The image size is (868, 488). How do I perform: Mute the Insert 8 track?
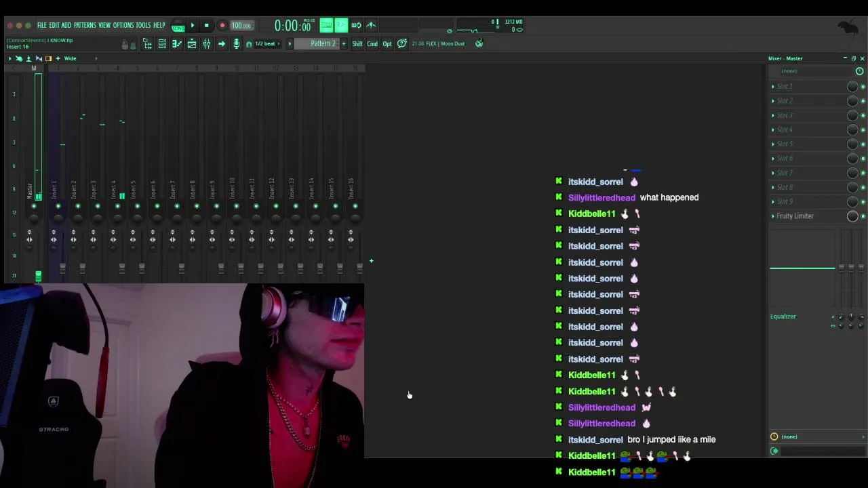pos(197,206)
